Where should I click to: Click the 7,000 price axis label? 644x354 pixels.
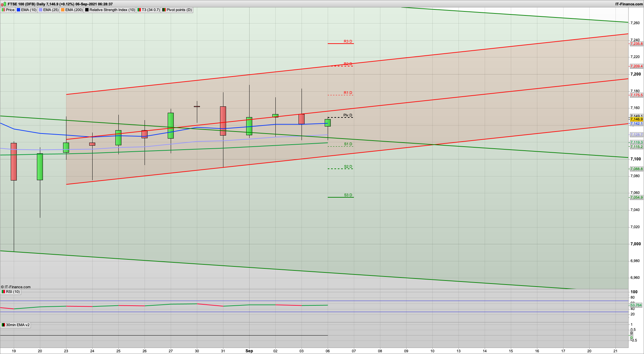(636, 244)
